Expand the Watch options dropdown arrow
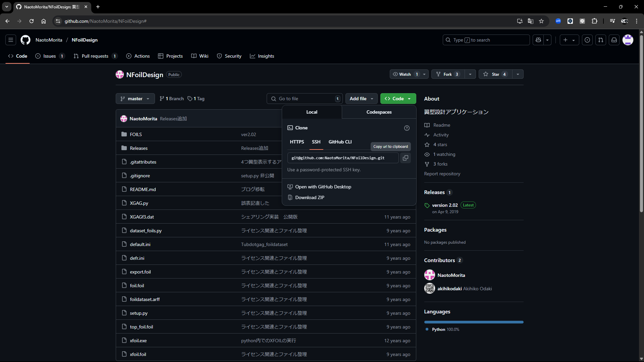The height and width of the screenshot is (362, 644). [x=424, y=74]
